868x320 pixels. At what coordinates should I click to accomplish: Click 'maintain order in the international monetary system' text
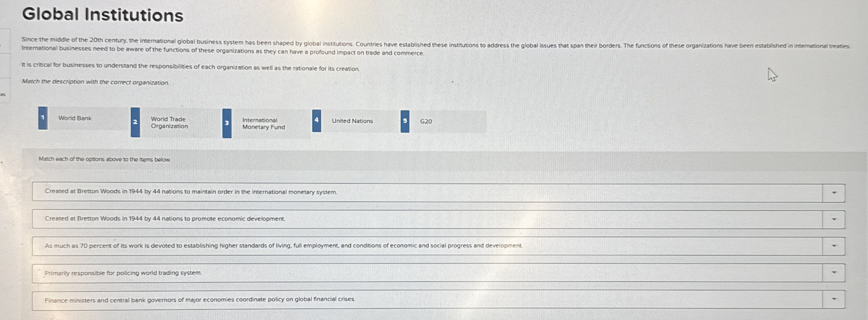coord(264,192)
